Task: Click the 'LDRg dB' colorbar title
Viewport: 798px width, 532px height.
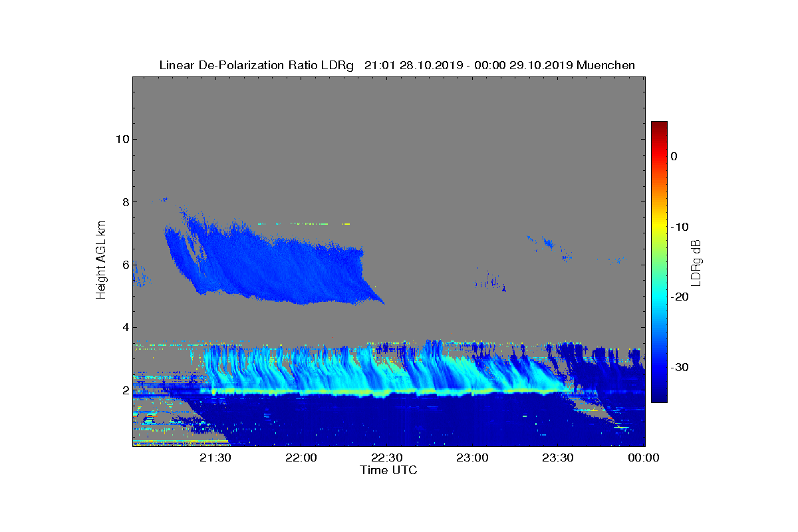Action: pos(697,262)
